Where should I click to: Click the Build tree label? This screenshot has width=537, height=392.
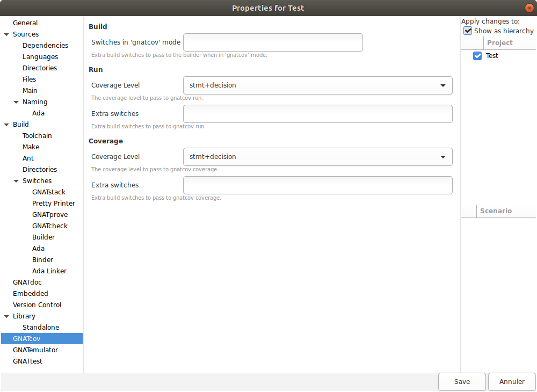point(21,125)
